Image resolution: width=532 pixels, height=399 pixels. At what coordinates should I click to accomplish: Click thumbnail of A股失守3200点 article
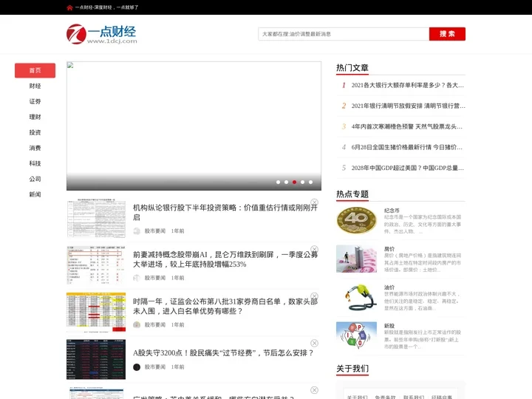[x=96, y=359]
